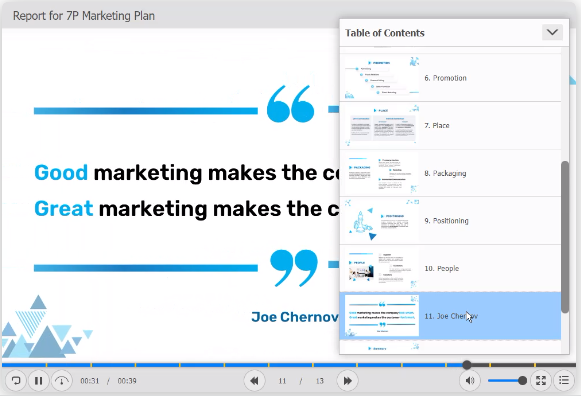
Task: Jump to 9. Positioning slide
Action: 451,221
